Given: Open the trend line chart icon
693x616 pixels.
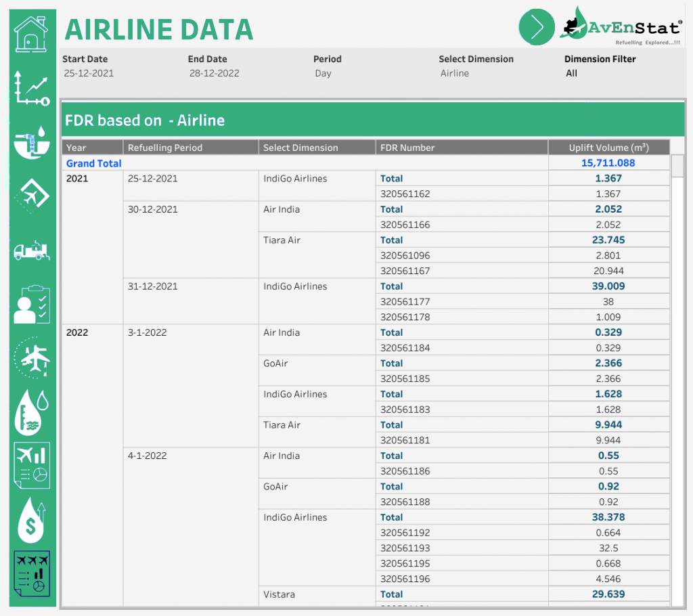Looking at the screenshot, I should click(x=32, y=89).
